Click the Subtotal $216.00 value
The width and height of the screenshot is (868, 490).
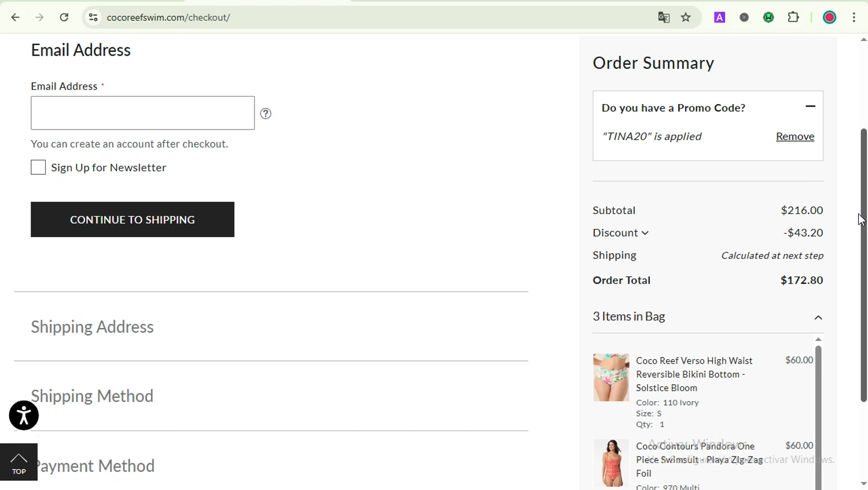click(801, 210)
